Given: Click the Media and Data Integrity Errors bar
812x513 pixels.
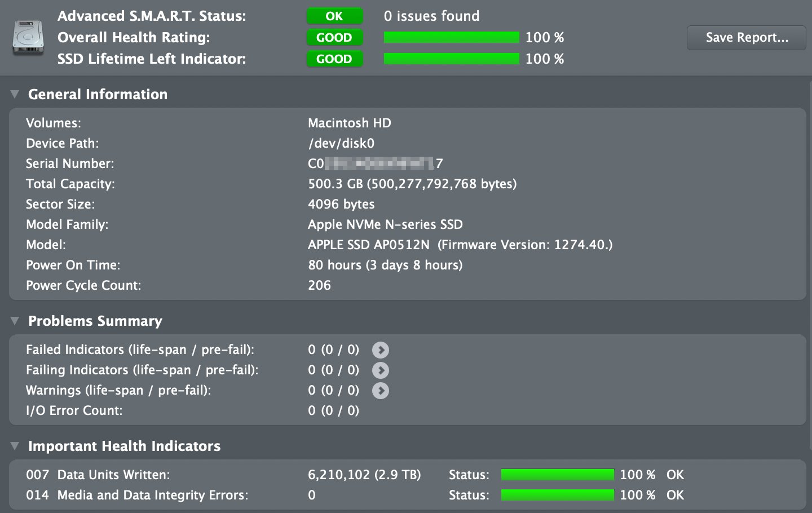Looking at the screenshot, I should [557, 496].
